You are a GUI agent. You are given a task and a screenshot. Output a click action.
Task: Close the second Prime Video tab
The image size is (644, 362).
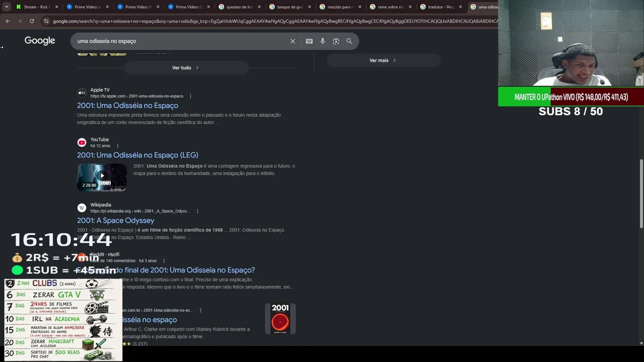157,7
